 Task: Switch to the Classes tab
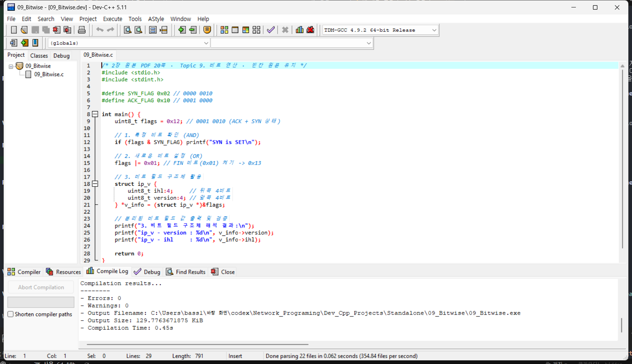coord(39,55)
